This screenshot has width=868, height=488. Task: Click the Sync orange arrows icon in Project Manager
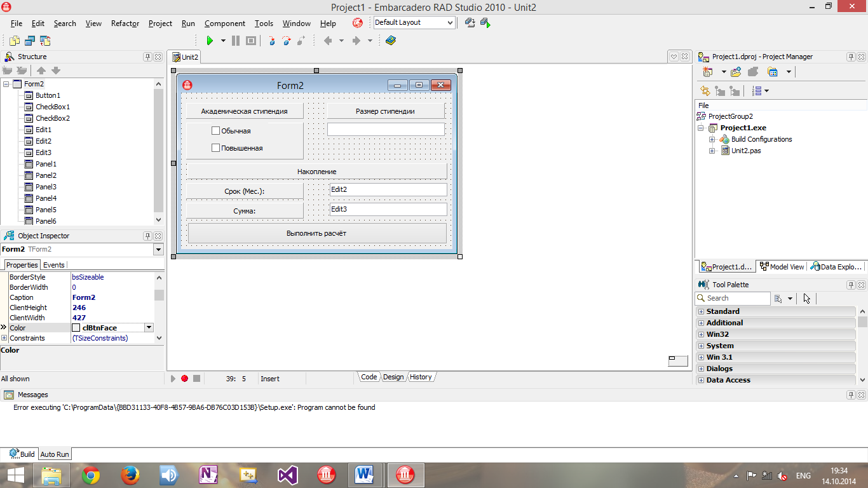[705, 91]
